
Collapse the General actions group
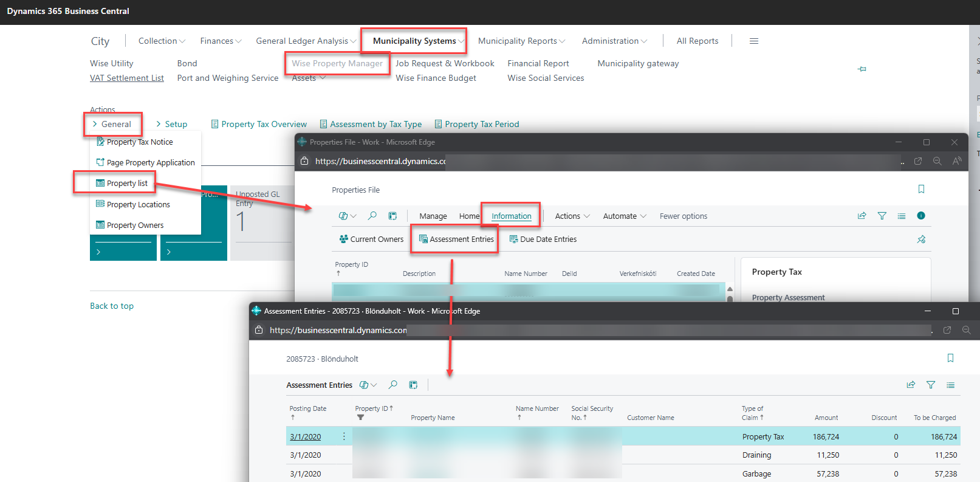(x=112, y=124)
